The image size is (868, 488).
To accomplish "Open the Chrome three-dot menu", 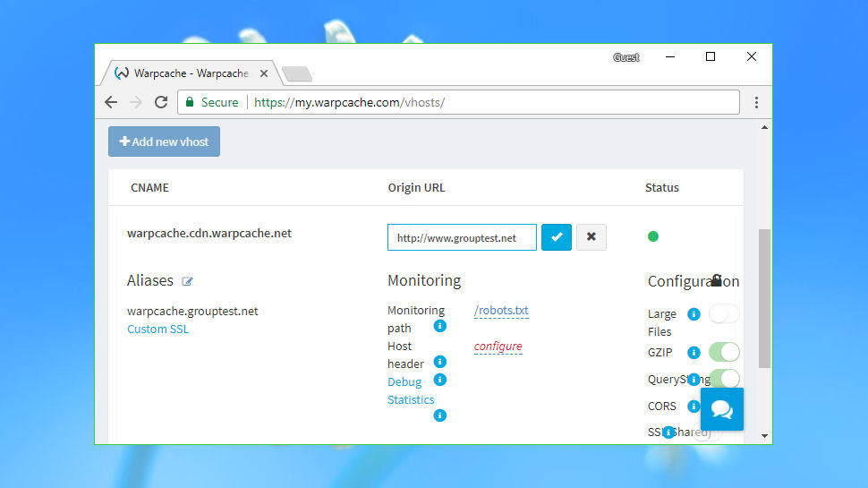I will (x=756, y=102).
